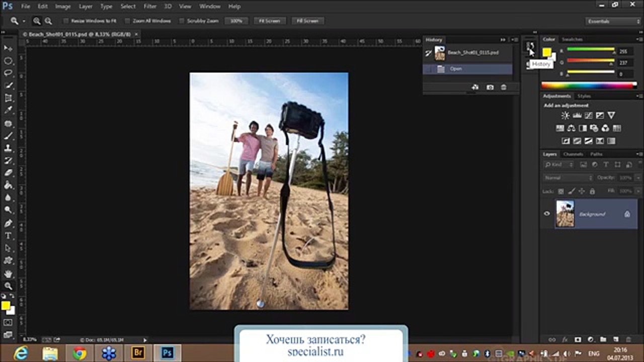Open the Normal blend mode dropdown
This screenshot has width=644, height=362.
(x=568, y=178)
